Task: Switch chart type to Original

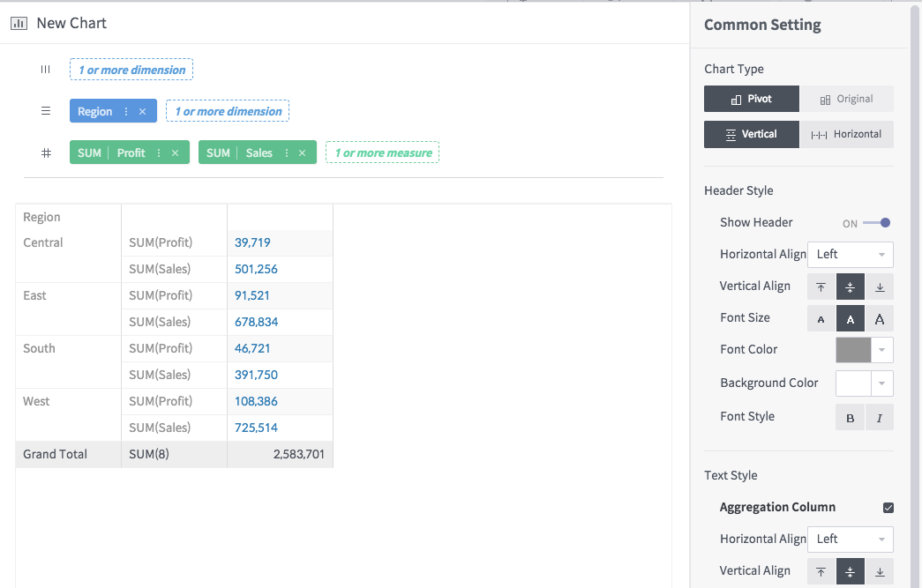Action: tap(846, 99)
